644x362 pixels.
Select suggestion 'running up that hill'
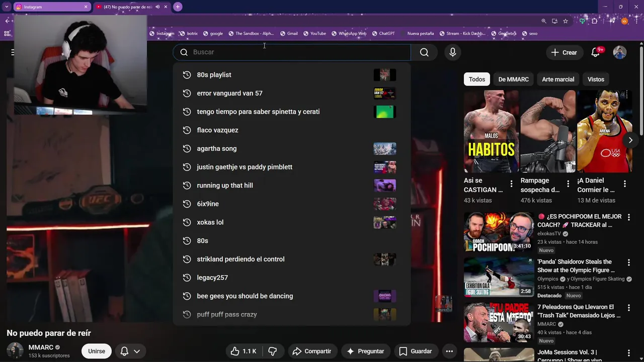point(291,186)
